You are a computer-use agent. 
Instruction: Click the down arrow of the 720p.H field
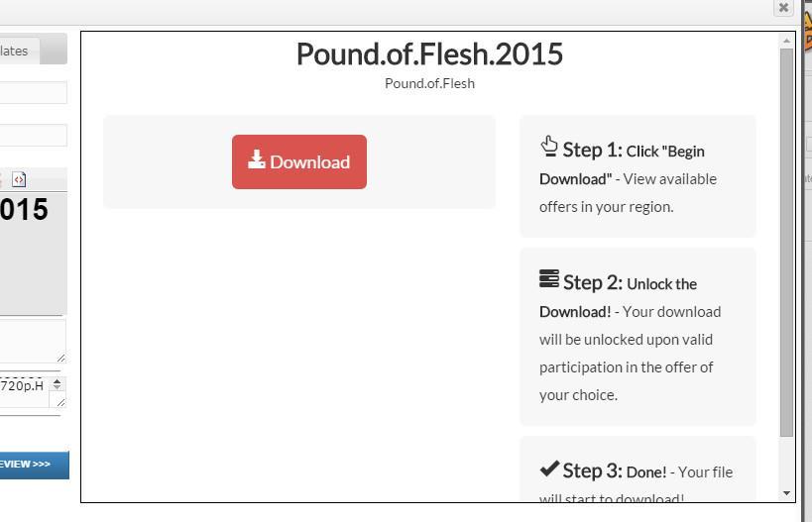point(57,387)
